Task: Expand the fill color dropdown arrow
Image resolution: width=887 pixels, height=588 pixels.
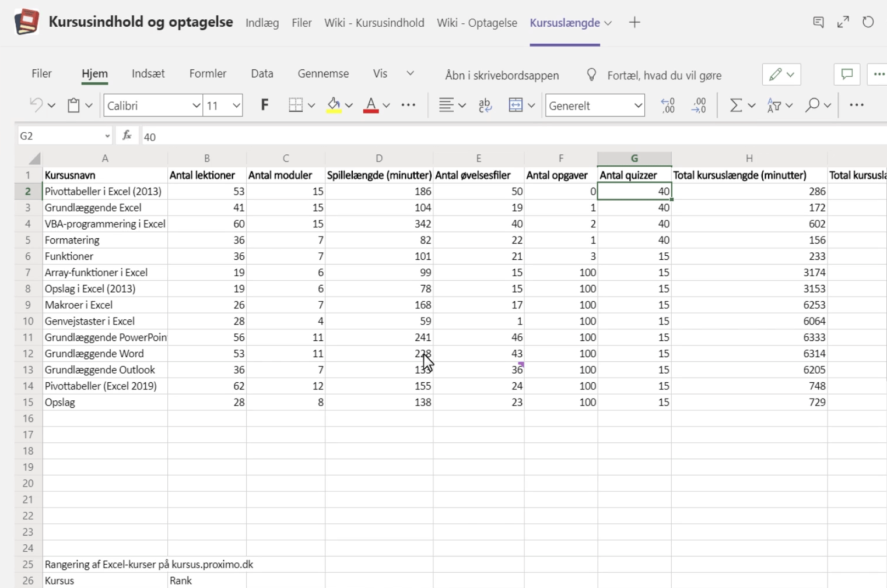Action: [349, 105]
